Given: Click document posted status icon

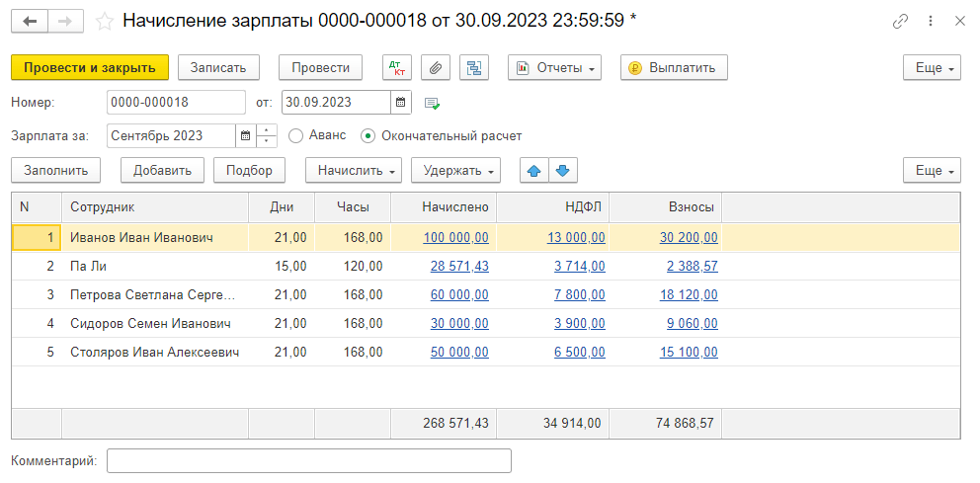Looking at the screenshot, I should pyautogui.click(x=432, y=103).
